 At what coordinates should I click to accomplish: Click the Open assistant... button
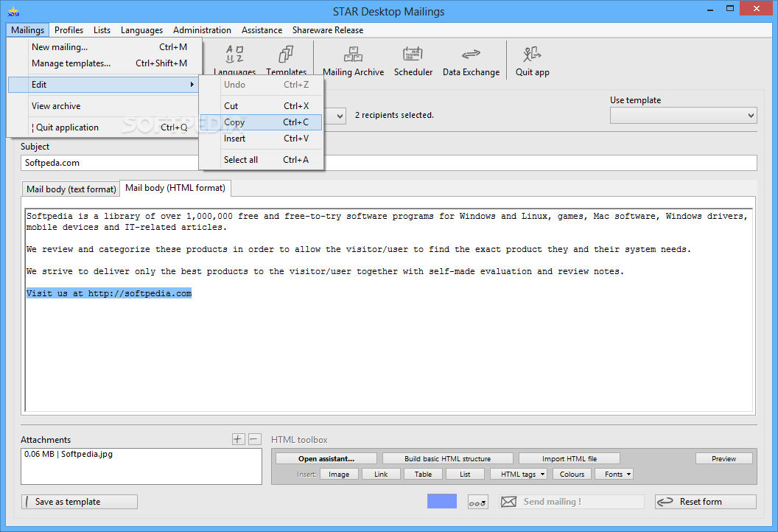point(326,458)
